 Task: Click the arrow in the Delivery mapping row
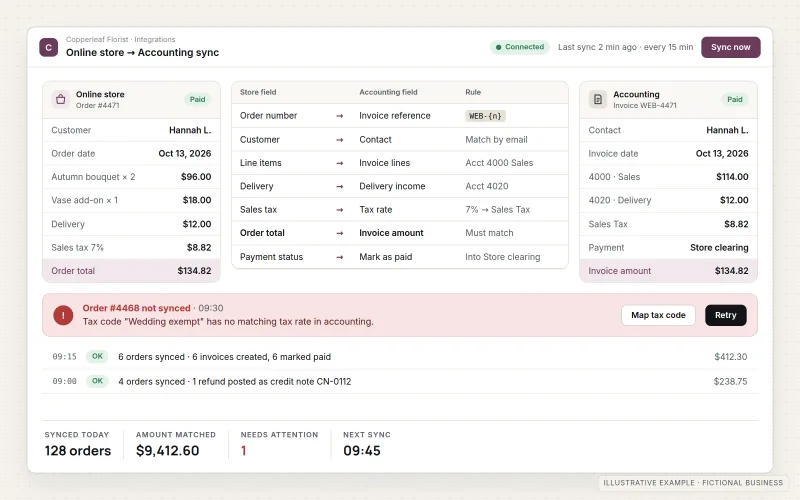coord(340,187)
